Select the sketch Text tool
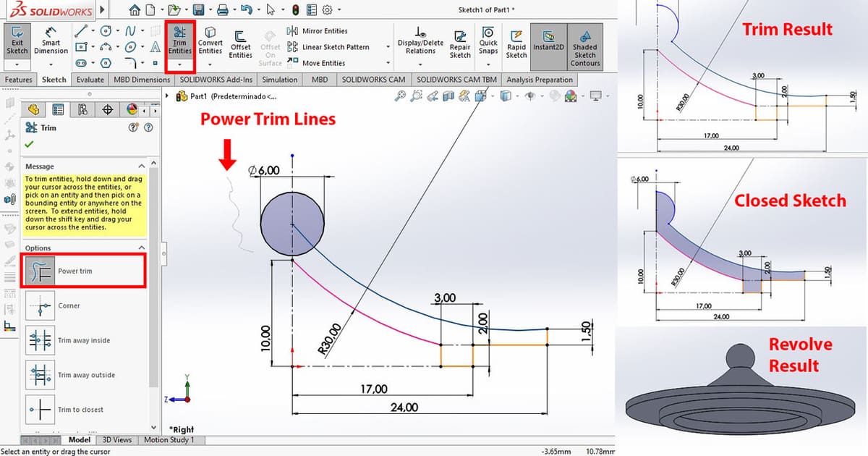 tap(155, 47)
